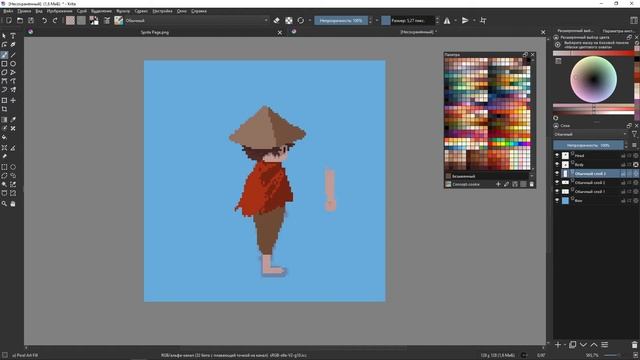Select the Rectangular Selection tool
640x360 pixels.
click(4, 167)
